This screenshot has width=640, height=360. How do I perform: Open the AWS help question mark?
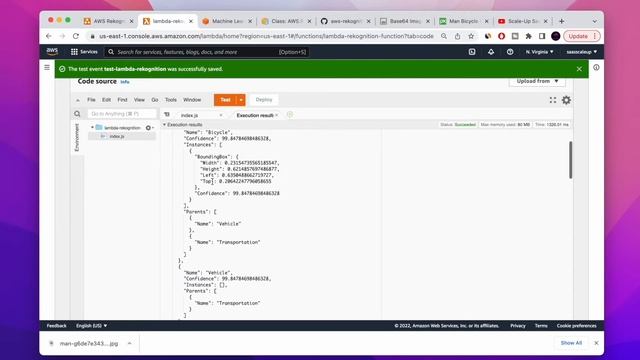[x=510, y=52]
